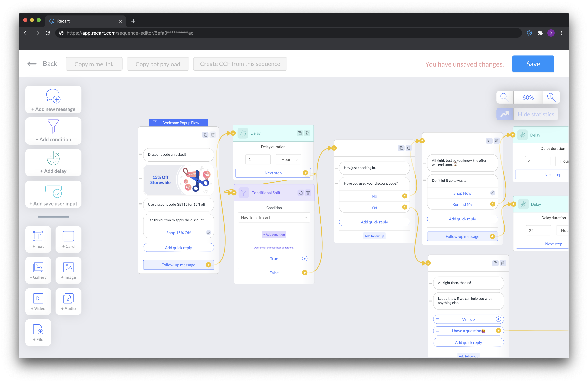Delete the 'All right then, thanks!' message
This screenshot has width=588, height=383.
[x=503, y=263]
